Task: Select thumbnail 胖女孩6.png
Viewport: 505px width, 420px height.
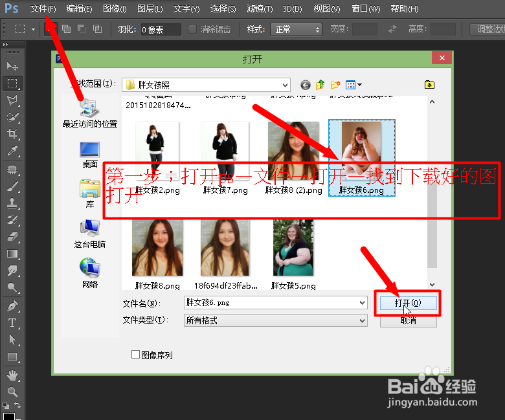Action: tap(361, 158)
